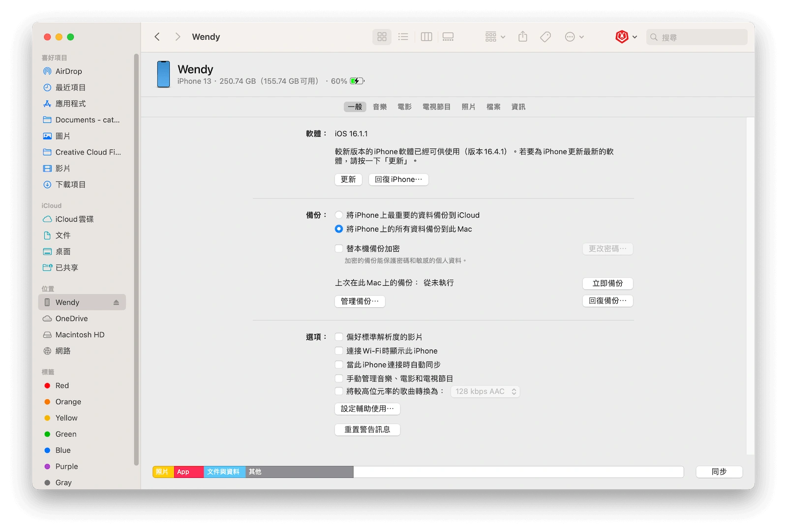Switch to list view

point(403,37)
